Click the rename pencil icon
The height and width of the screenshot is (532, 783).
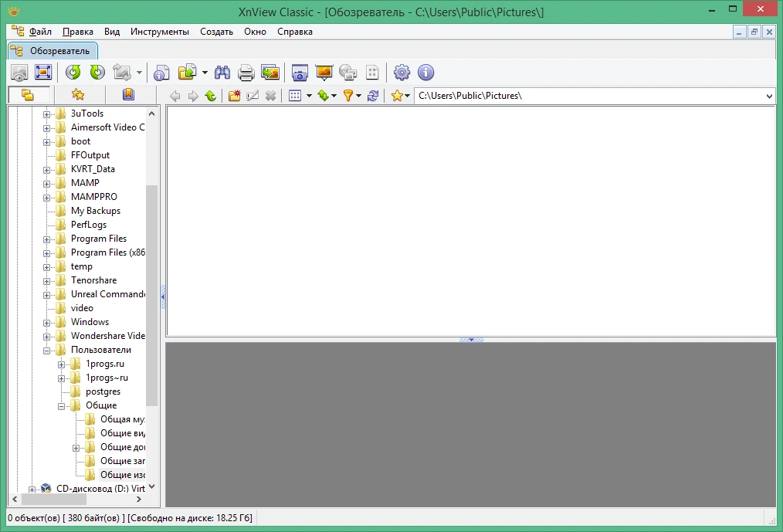point(253,96)
